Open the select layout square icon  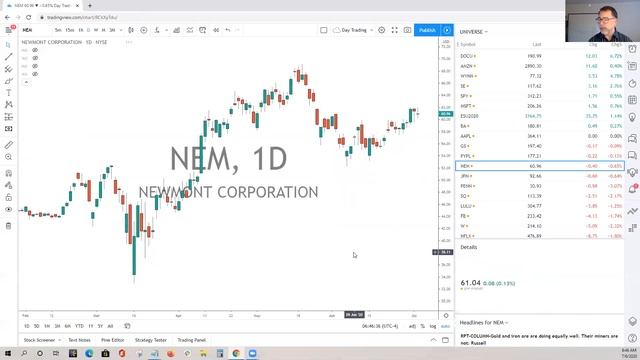324,30
